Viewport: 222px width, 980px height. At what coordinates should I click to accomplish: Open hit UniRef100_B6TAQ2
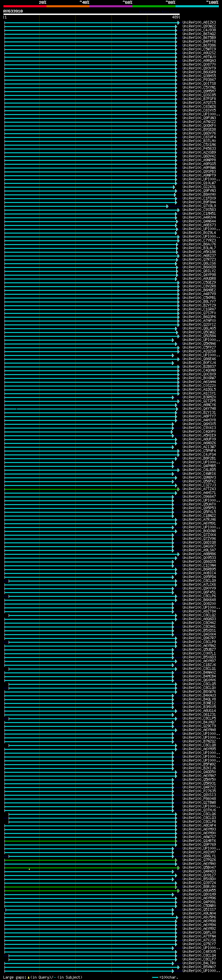[x=199, y=34]
